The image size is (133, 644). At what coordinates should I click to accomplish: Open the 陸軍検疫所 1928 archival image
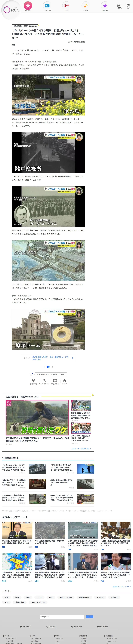[x=48, y=153]
